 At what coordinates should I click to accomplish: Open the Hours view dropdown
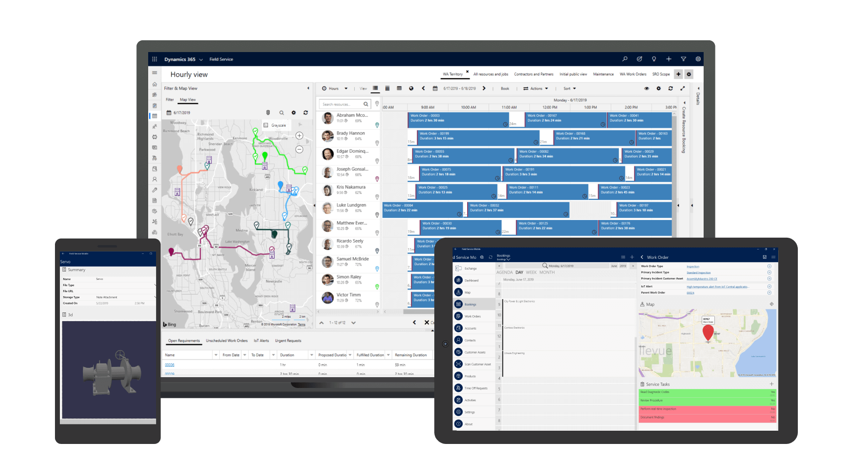pos(335,88)
